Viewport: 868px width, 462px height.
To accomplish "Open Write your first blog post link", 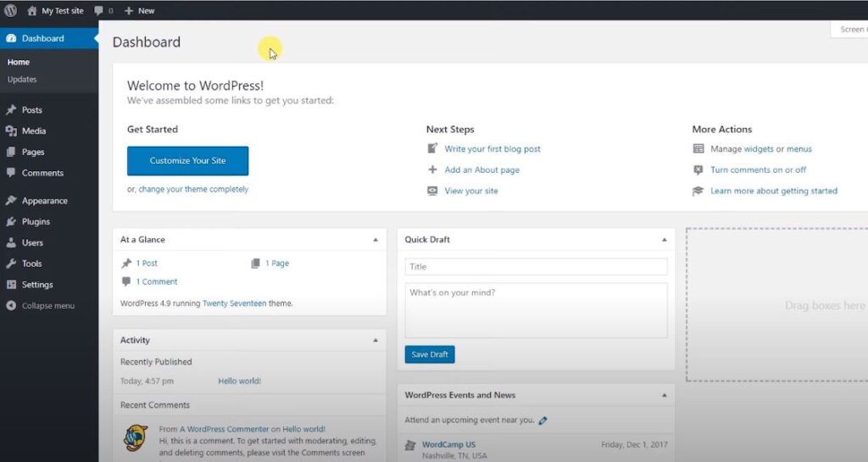I will (x=492, y=149).
